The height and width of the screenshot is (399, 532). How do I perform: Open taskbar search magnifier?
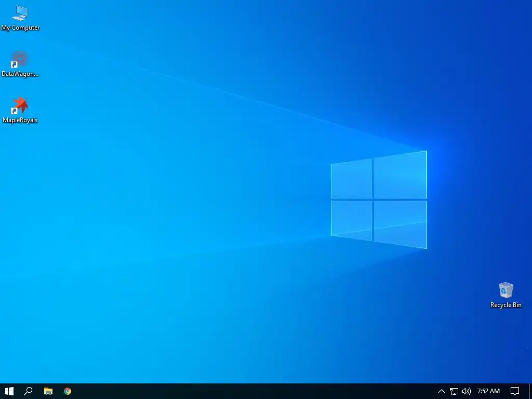pyautogui.click(x=28, y=391)
